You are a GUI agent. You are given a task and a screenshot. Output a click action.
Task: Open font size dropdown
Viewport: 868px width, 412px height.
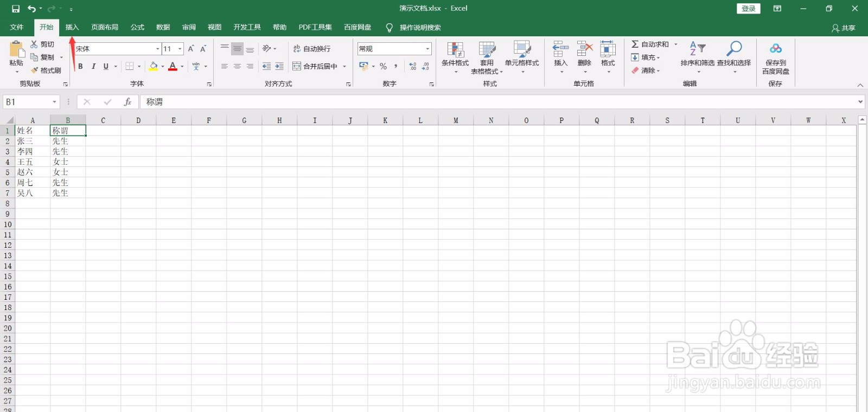click(x=180, y=49)
